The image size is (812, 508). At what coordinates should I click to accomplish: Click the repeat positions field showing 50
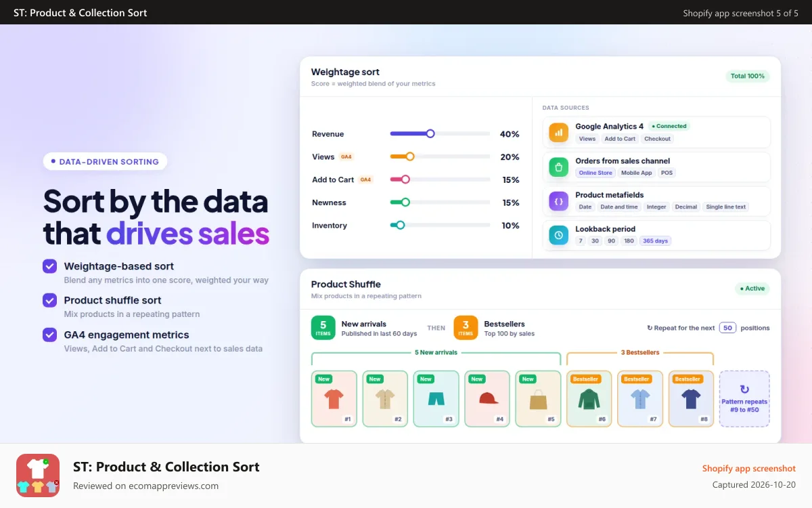click(727, 328)
